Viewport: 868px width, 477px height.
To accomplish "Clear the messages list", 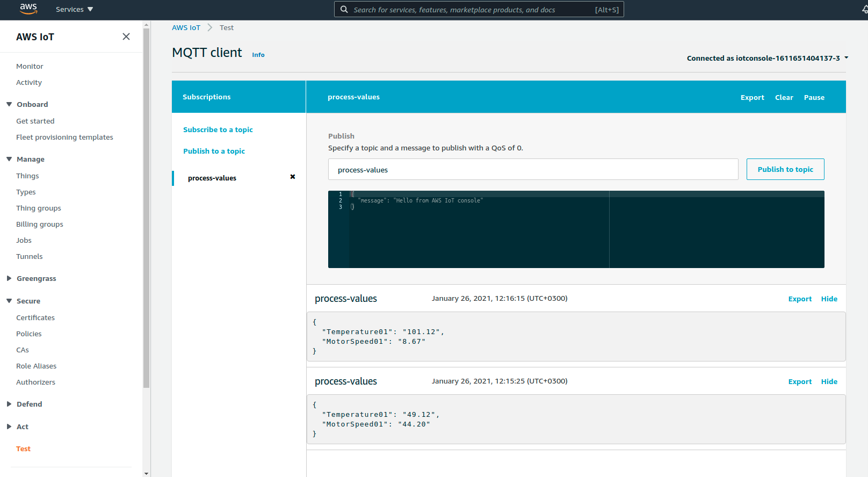I will pyautogui.click(x=784, y=97).
